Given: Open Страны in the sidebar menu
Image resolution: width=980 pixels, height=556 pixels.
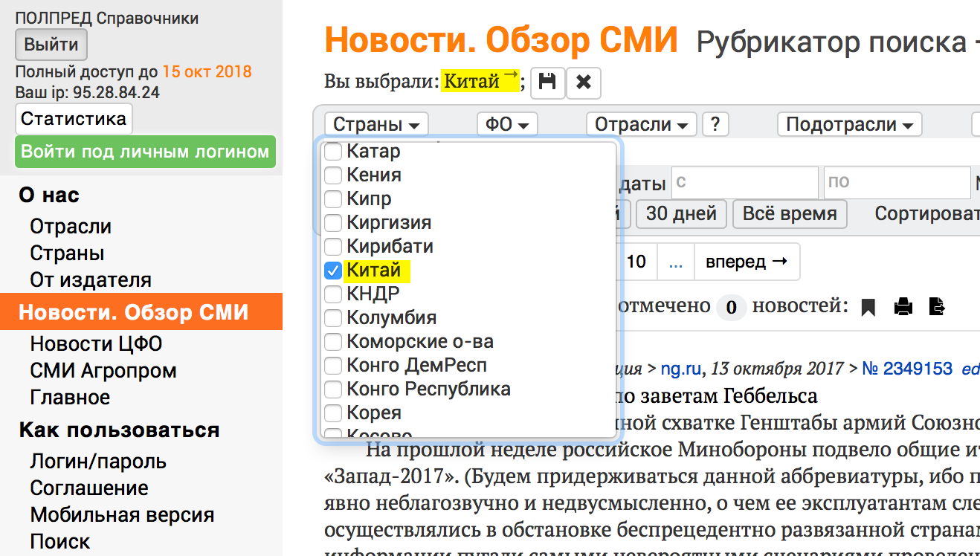Looking at the screenshot, I should pos(67,253).
